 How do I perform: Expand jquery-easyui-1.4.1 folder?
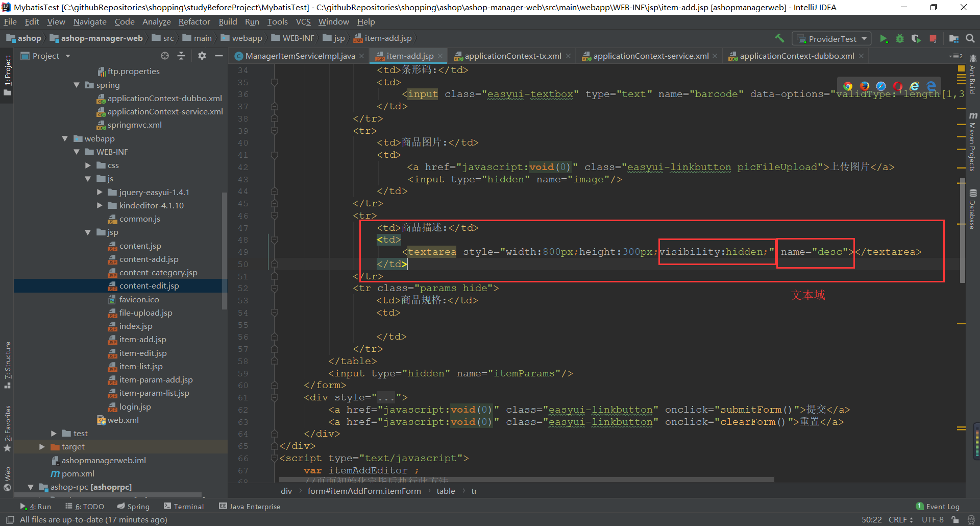point(100,192)
